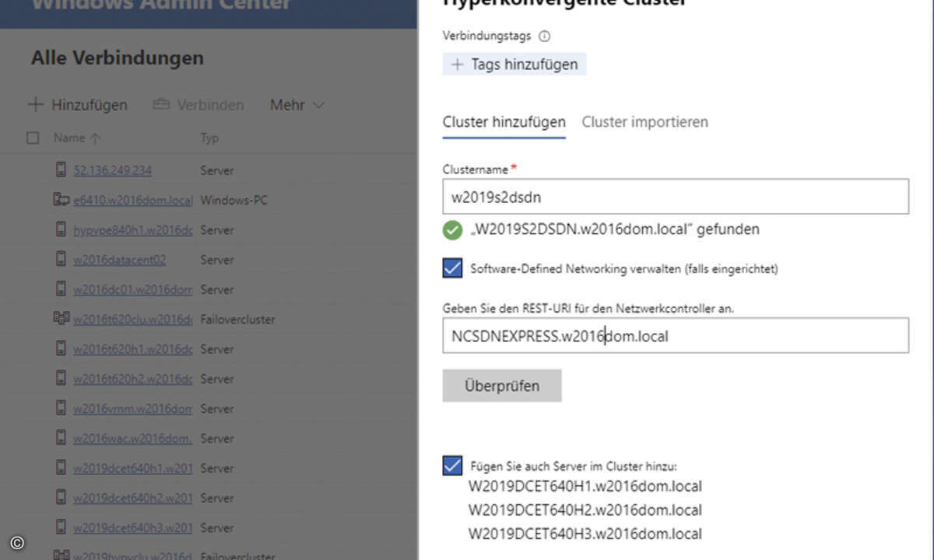Screen dimensions: 934x560
Task: Open the w2019dcet640h1 server link
Action: click(x=133, y=467)
